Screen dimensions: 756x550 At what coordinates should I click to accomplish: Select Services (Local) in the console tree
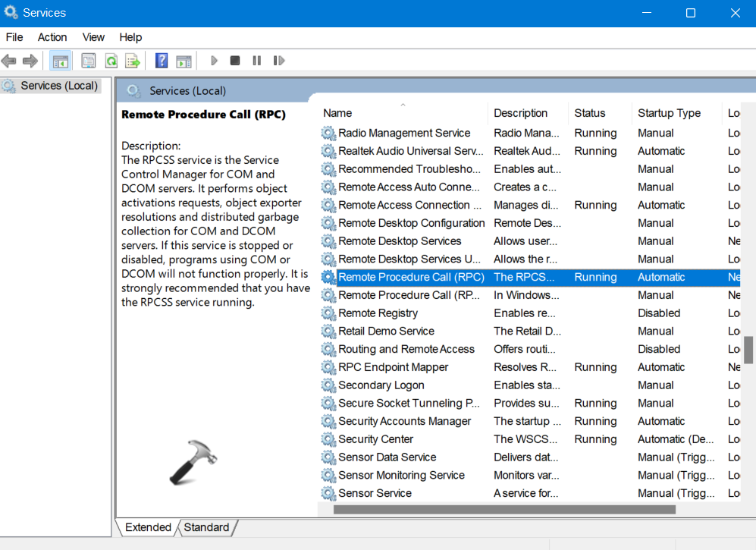60,86
